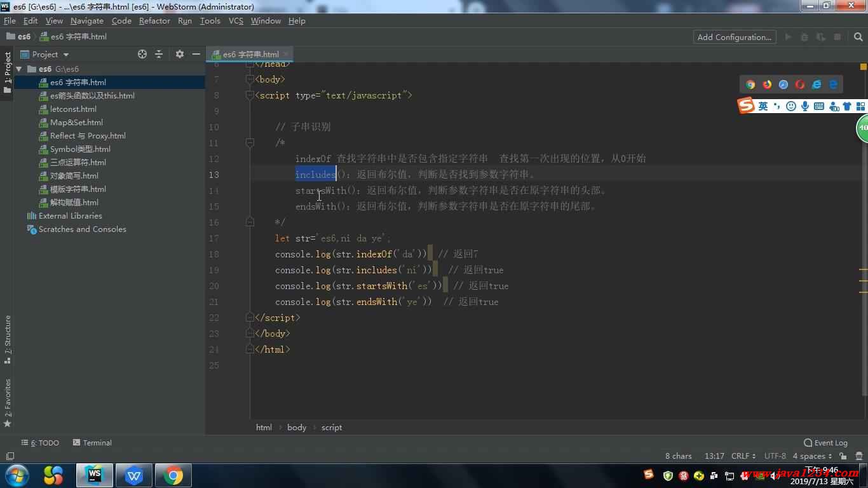Open the Event Log
This screenshot has width=868, height=488.
[x=825, y=443]
